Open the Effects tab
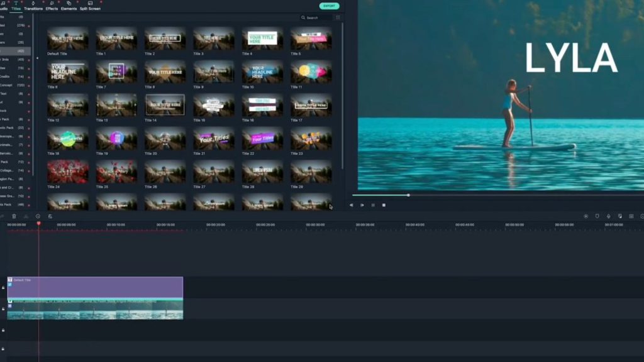 coord(52,8)
